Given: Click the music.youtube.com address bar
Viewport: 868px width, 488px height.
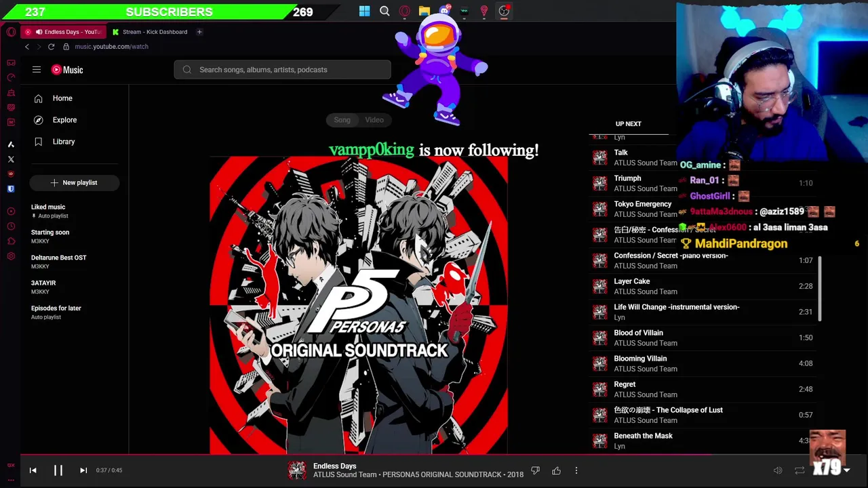Looking at the screenshot, I should coord(111,47).
